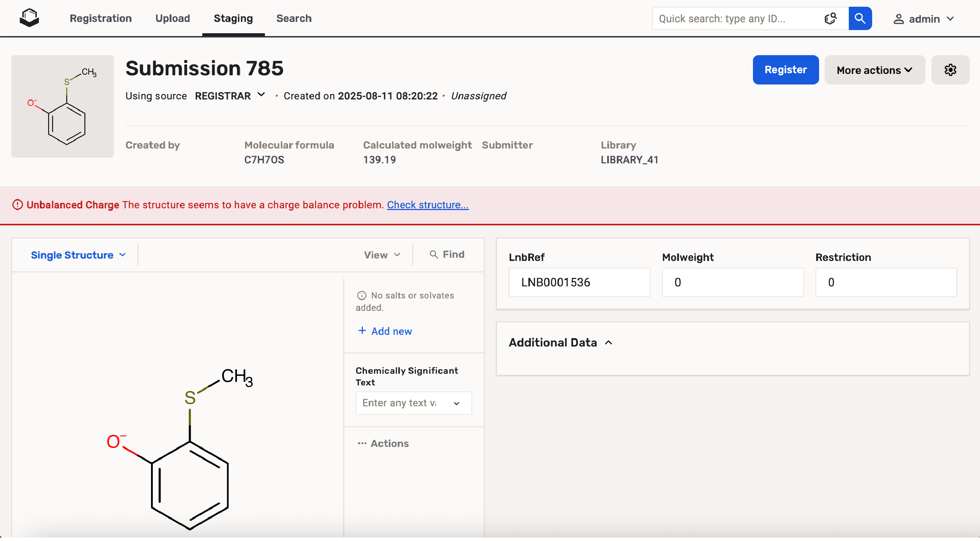The width and height of the screenshot is (980, 541).
Task: Open structure search icon in quick search
Action: [x=830, y=18]
